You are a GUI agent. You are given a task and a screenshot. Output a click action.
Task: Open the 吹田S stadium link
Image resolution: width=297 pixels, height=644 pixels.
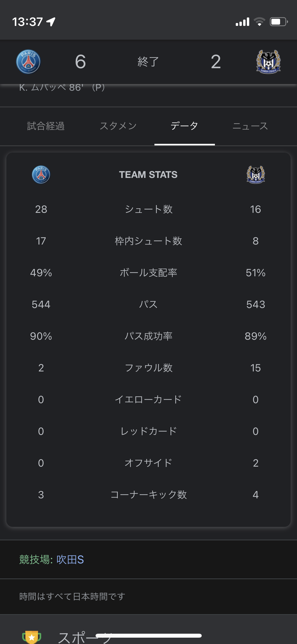click(70, 560)
